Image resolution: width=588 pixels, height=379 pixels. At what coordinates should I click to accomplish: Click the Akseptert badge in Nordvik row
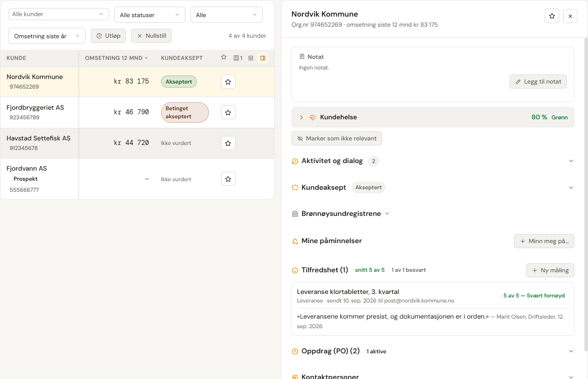(x=179, y=82)
